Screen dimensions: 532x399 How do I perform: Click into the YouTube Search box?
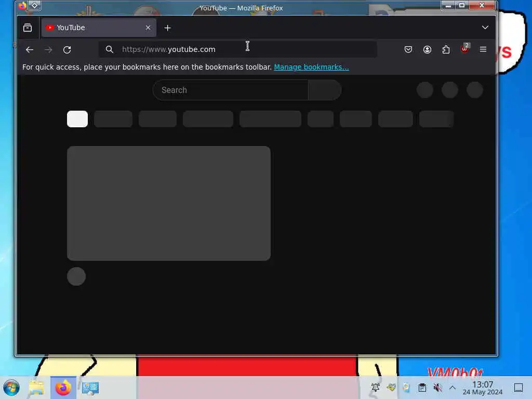click(230, 90)
